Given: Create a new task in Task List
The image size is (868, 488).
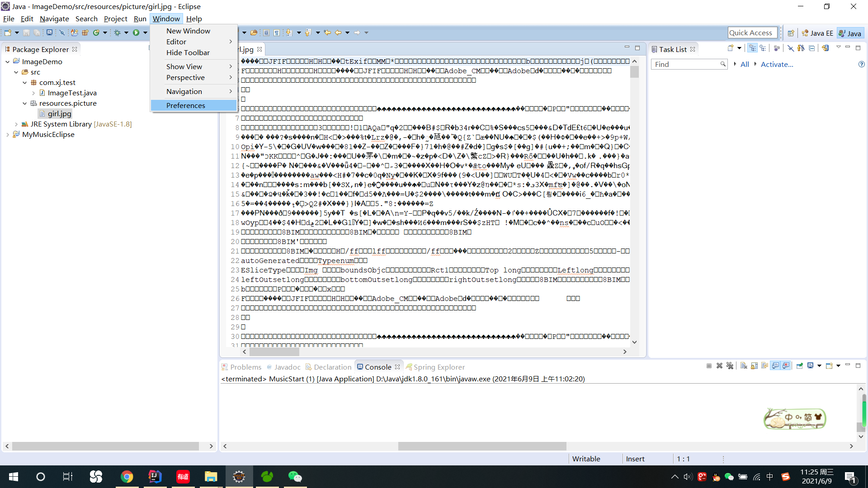Looking at the screenshot, I should point(731,48).
